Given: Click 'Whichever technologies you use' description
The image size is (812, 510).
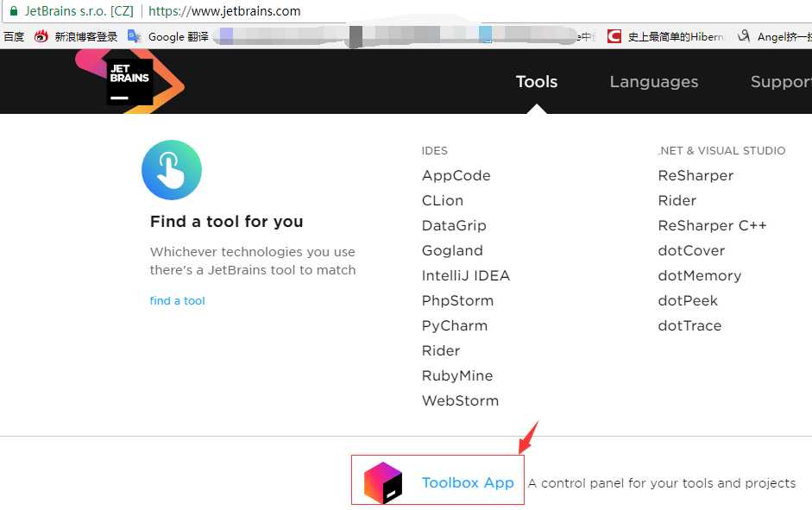Looking at the screenshot, I should click(x=253, y=261).
